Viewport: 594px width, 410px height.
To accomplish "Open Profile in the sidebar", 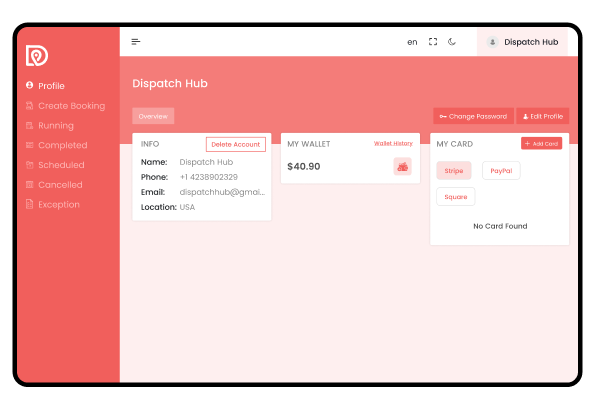I will pyautogui.click(x=45, y=86).
